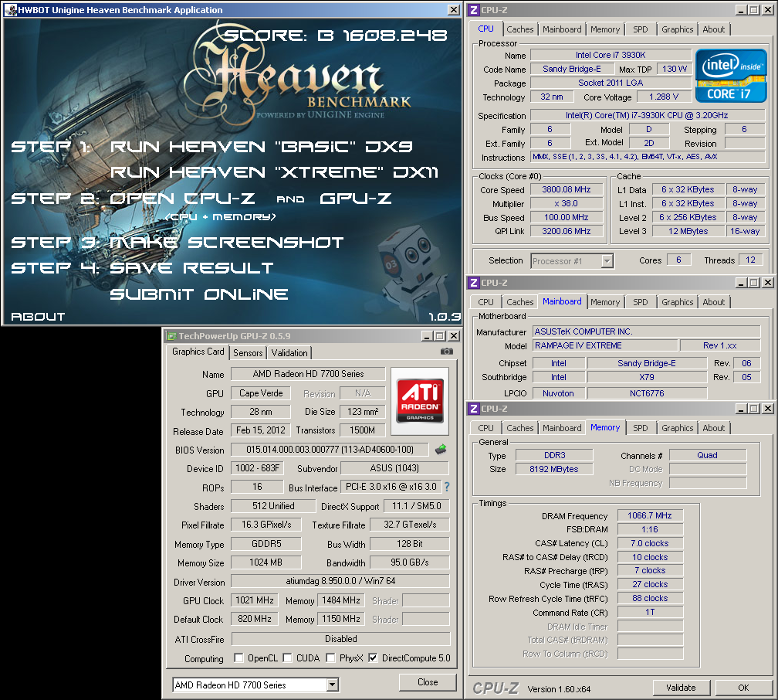The width and height of the screenshot is (778, 700).
Task: Switch to the Sensors tab in GPU-Z
Action: 248,353
